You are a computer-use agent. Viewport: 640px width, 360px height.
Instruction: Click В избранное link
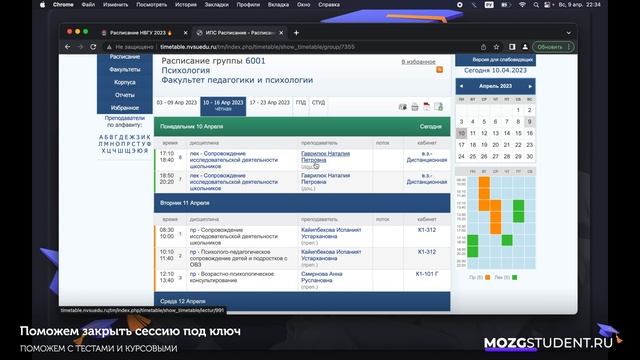pos(418,62)
